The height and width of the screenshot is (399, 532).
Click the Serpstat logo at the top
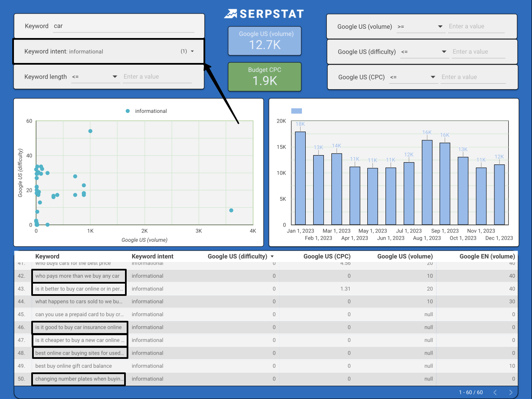264,13
